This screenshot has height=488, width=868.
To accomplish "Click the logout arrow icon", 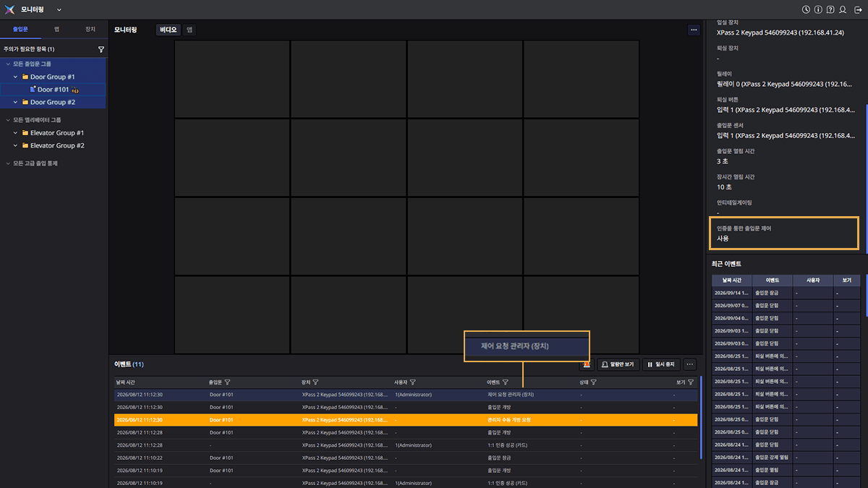I will tap(855, 9).
